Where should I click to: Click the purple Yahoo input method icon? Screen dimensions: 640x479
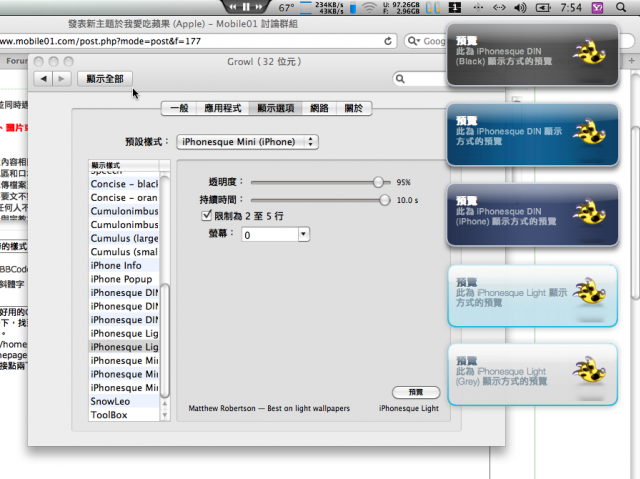[597, 7]
